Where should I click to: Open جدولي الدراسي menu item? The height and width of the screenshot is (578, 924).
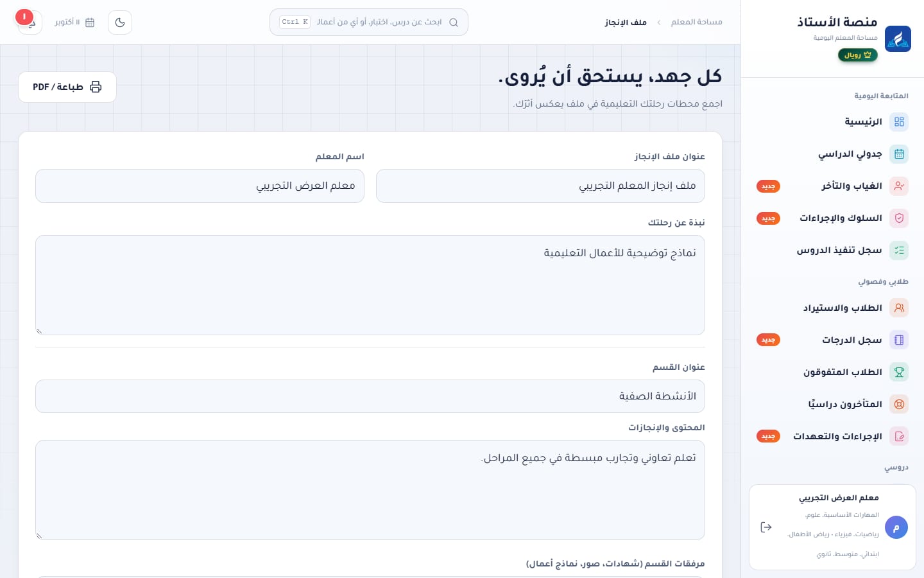pyautogui.click(x=833, y=154)
